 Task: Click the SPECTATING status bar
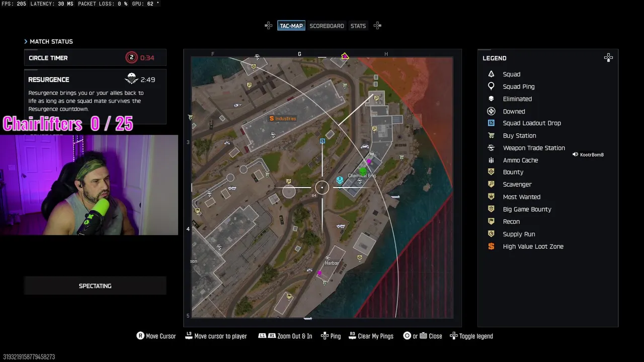95,286
